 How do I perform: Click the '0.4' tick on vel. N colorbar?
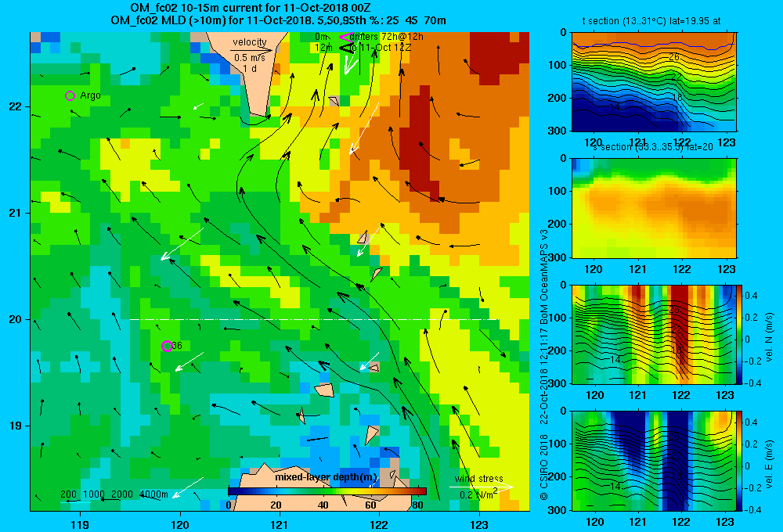(x=751, y=296)
